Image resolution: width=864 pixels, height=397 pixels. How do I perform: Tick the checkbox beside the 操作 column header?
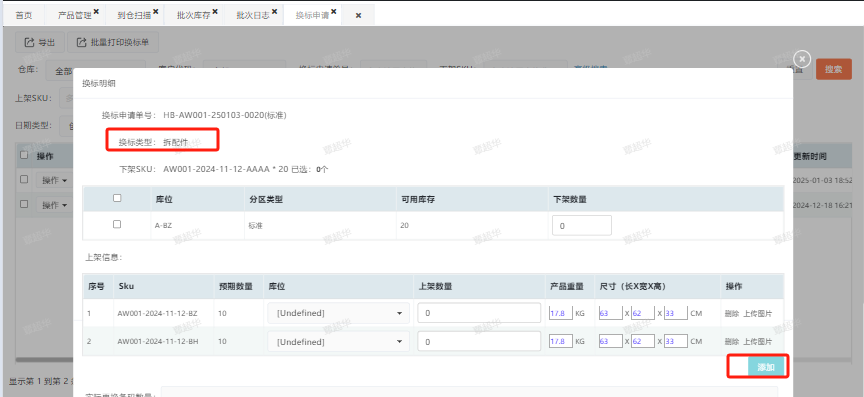point(24,155)
